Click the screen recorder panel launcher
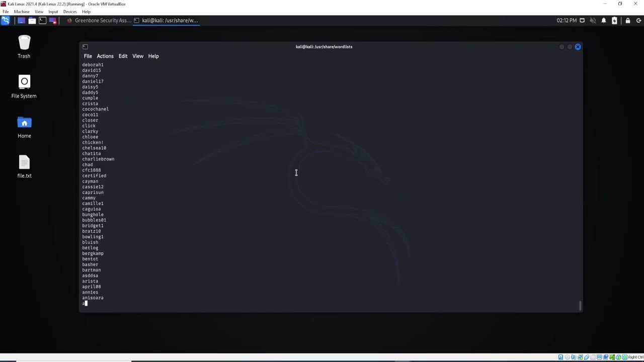 [53, 21]
